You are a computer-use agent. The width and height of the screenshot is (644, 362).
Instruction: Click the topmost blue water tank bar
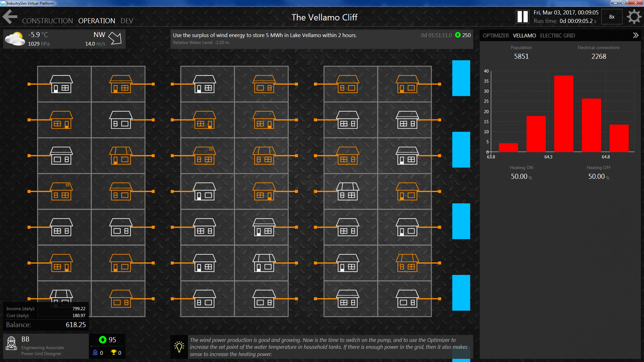(461, 78)
